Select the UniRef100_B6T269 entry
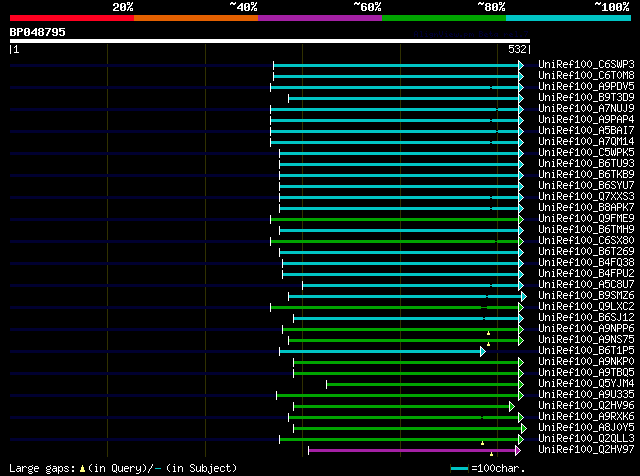 pyautogui.click(x=586, y=252)
